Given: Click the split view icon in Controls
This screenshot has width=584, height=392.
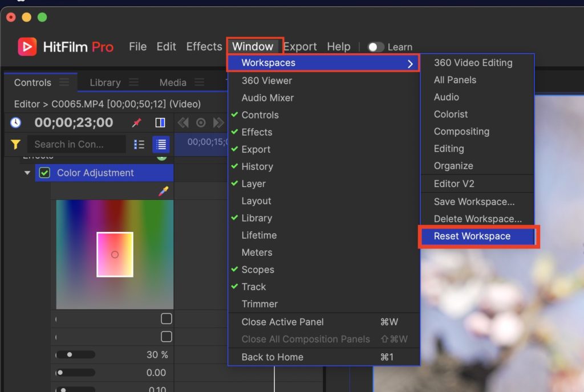Looking at the screenshot, I should tap(160, 123).
